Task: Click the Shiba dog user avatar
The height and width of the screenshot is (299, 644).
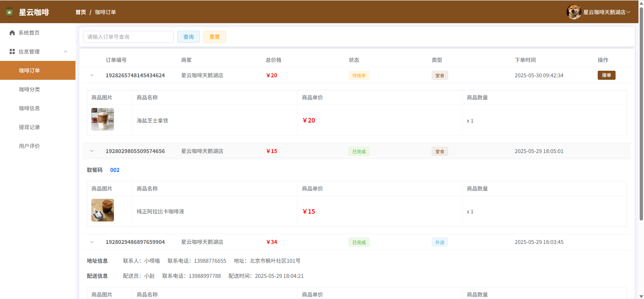Action: [x=574, y=12]
